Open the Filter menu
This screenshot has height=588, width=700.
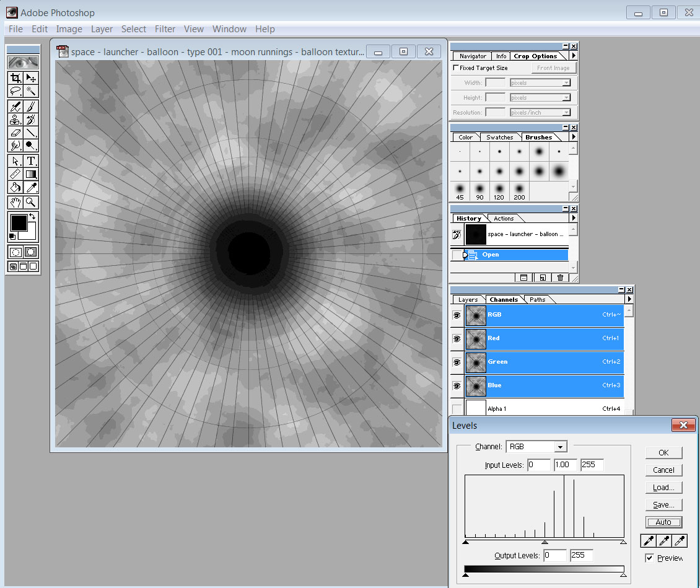[165, 29]
